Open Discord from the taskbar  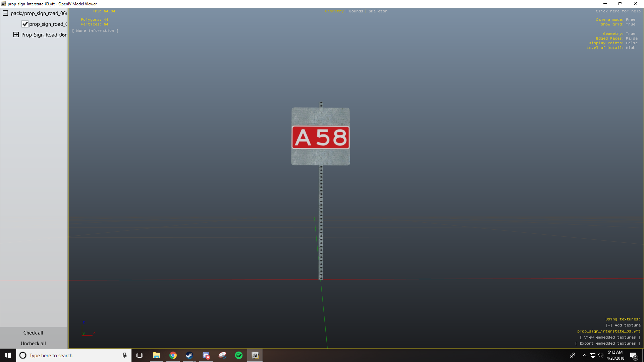pos(206,355)
